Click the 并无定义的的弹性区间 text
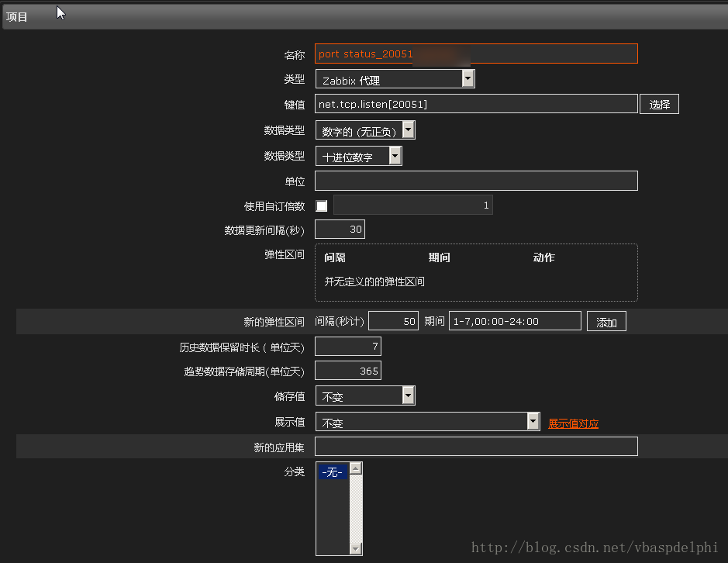 point(374,281)
